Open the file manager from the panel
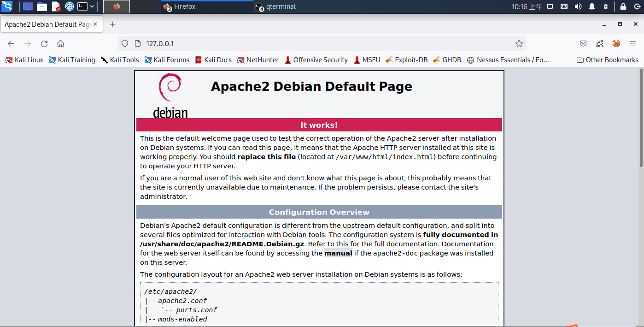644x327 pixels. pos(42,6)
